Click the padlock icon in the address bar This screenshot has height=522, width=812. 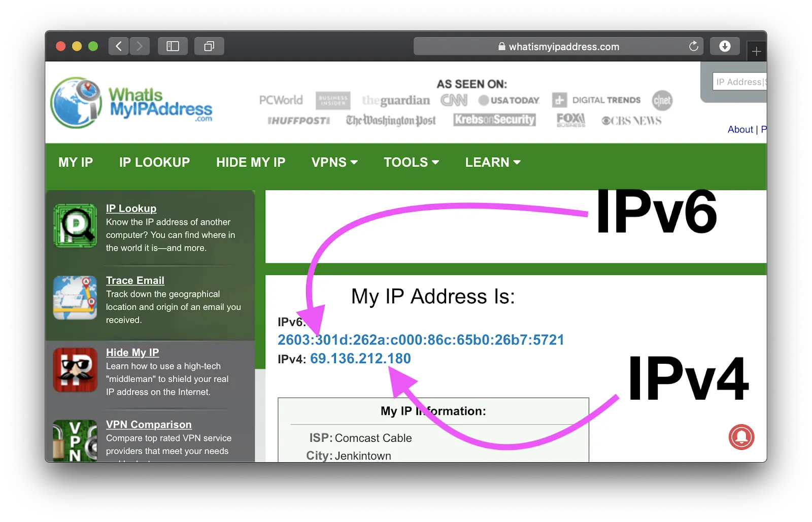click(x=501, y=47)
